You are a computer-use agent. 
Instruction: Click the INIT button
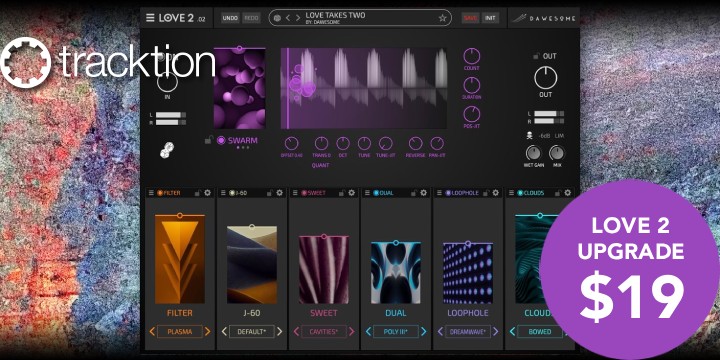[x=490, y=18]
